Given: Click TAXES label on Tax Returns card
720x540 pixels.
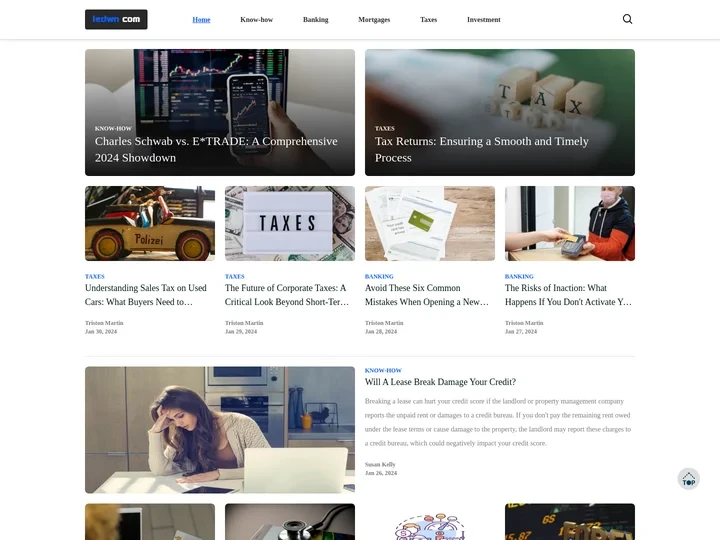Looking at the screenshot, I should [x=385, y=129].
